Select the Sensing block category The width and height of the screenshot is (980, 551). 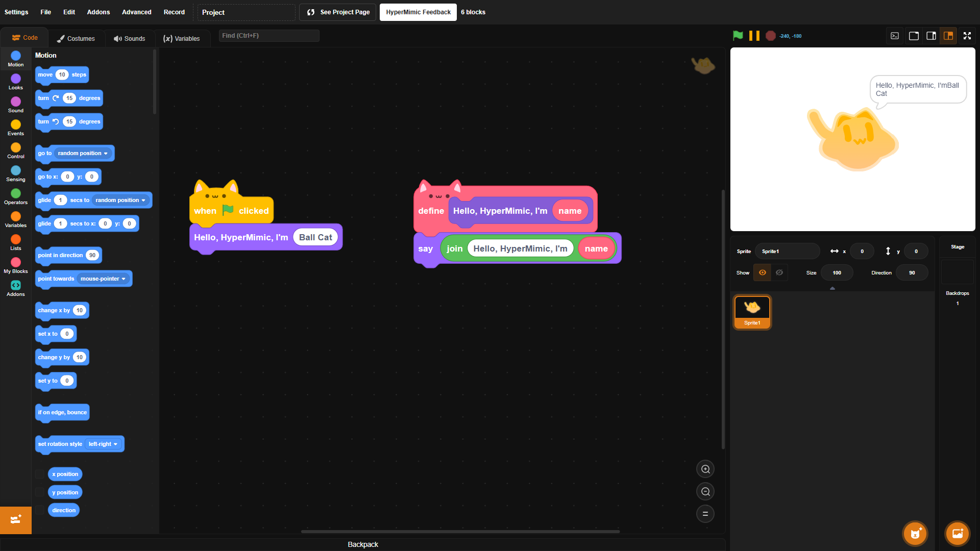coord(16,173)
